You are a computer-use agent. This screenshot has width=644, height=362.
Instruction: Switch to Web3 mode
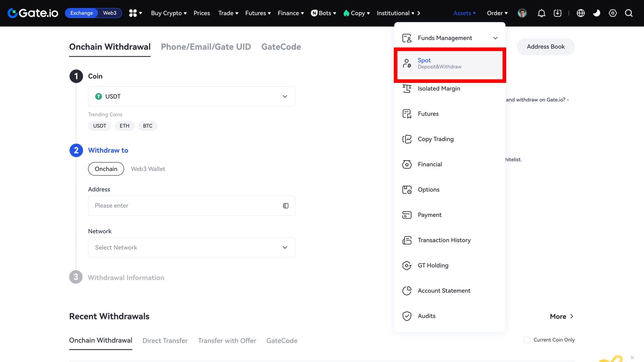click(x=110, y=13)
